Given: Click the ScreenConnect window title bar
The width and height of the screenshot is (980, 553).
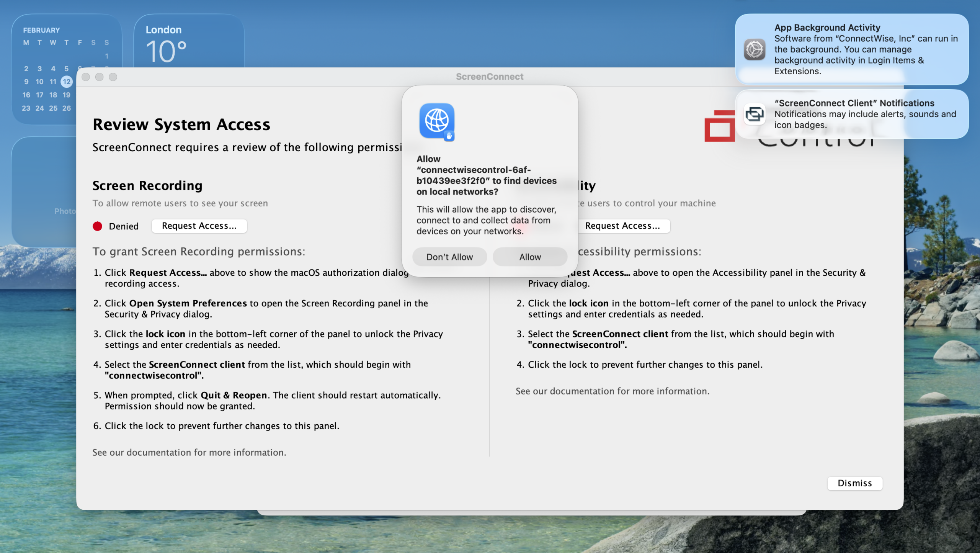Looking at the screenshot, I should pos(489,77).
